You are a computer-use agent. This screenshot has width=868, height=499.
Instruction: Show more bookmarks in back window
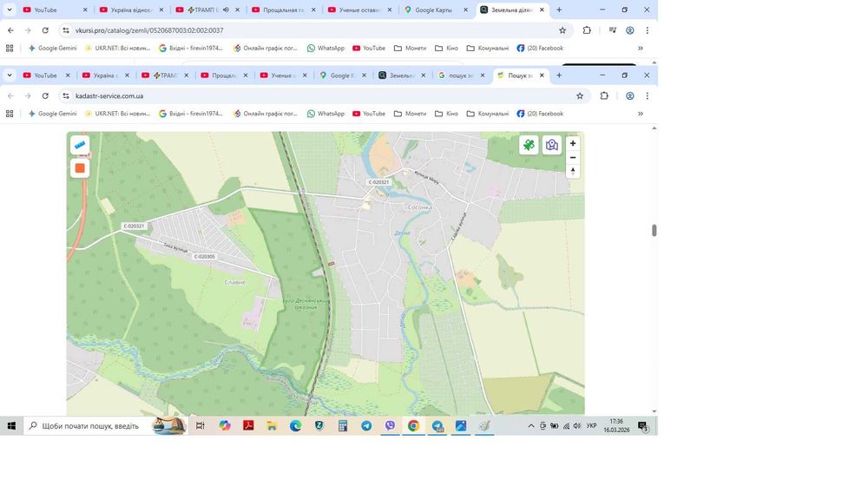pos(641,48)
